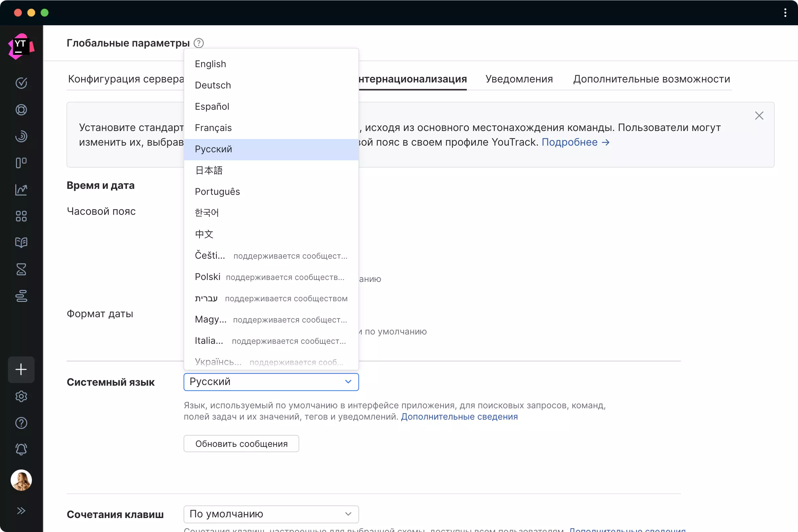Expand the sidebar with double chevron
Image resolution: width=798 pixels, height=532 pixels.
click(21, 511)
